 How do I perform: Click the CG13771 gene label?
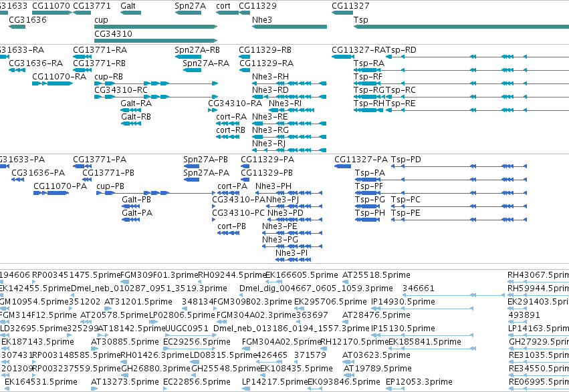[x=92, y=6]
